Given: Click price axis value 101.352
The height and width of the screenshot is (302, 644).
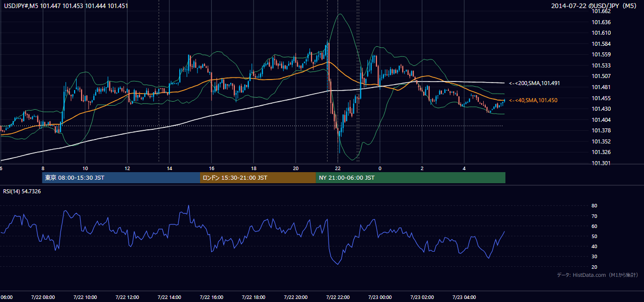Looking at the screenshot, I should click(x=601, y=141).
